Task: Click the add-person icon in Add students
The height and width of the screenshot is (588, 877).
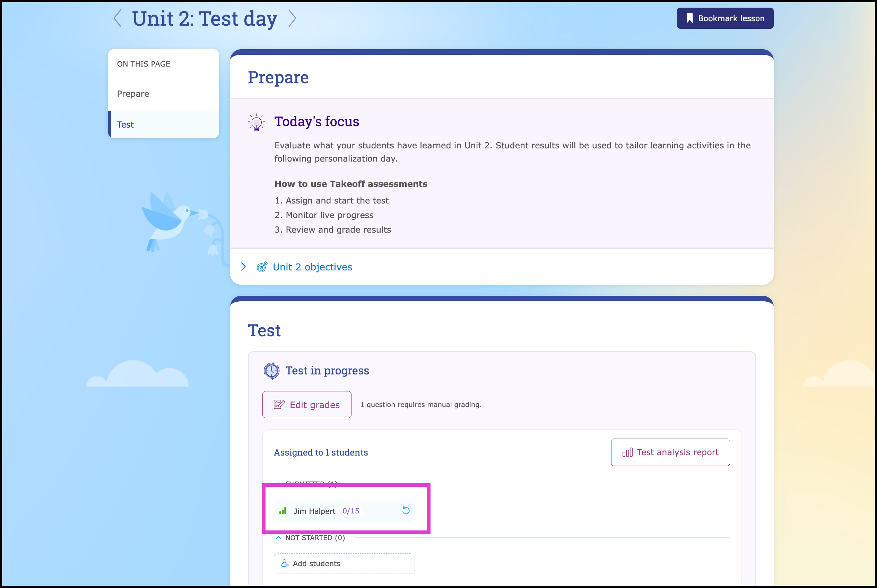Action: [285, 563]
